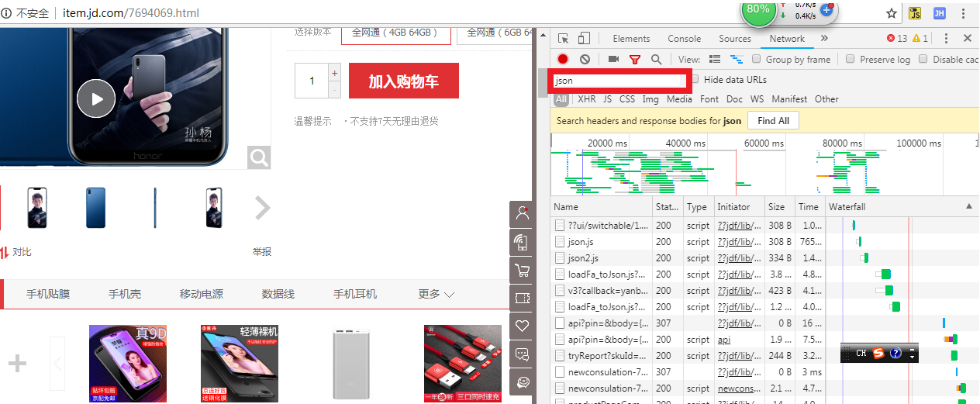Viewport: 980px width, 404px height.
Task: Filter requests by CSS
Action: (x=627, y=99)
